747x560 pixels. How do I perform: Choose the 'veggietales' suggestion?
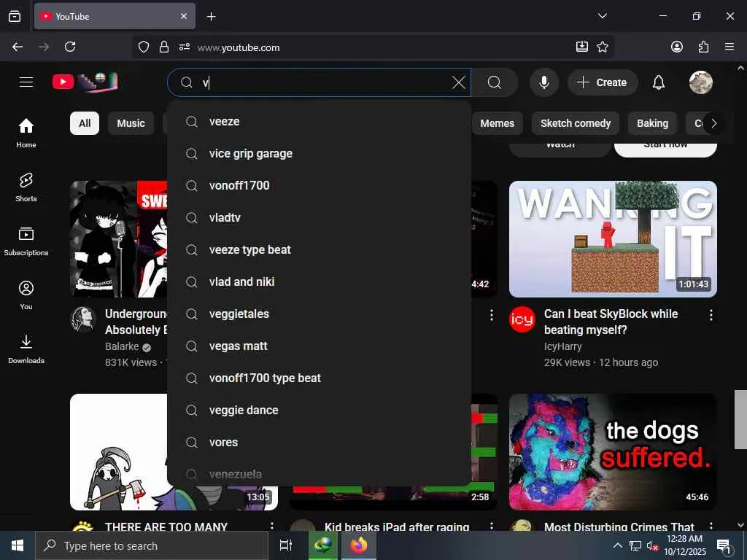coord(320,314)
